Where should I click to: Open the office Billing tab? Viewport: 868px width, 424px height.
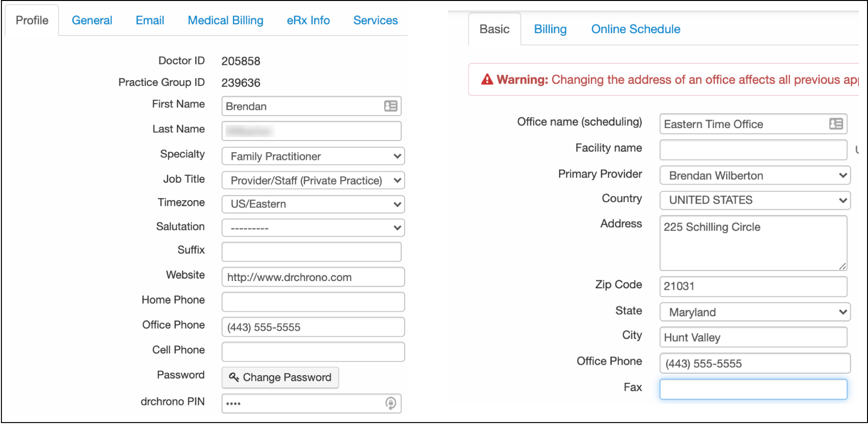click(x=550, y=29)
